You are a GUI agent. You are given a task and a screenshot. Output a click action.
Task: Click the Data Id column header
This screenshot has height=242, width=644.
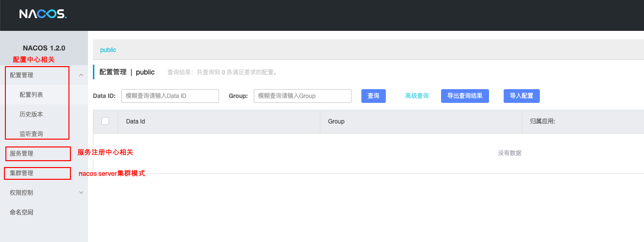[x=135, y=121]
